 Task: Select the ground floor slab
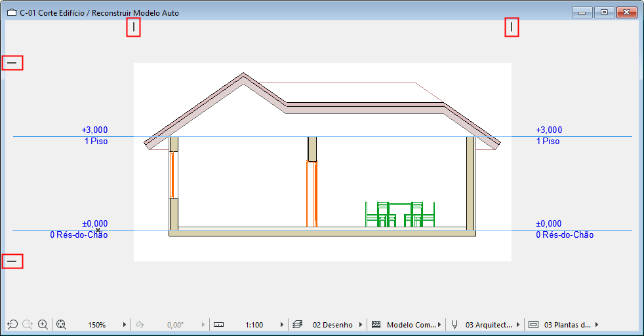[x=323, y=233]
